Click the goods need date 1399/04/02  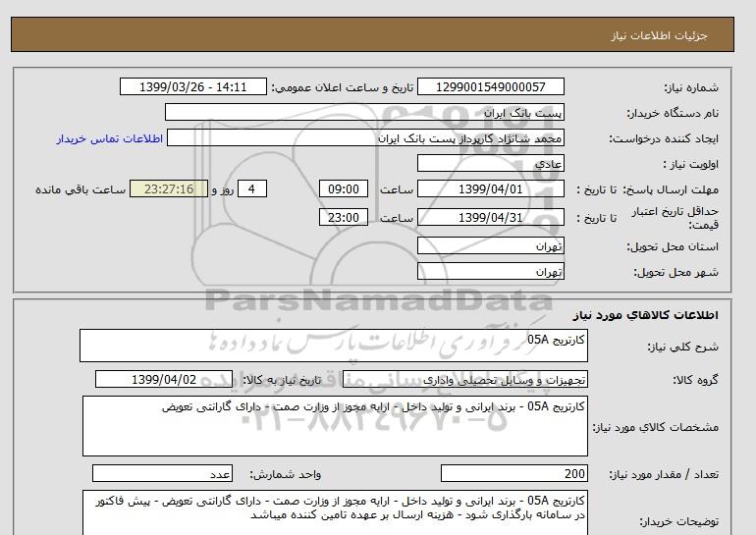[164, 379]
